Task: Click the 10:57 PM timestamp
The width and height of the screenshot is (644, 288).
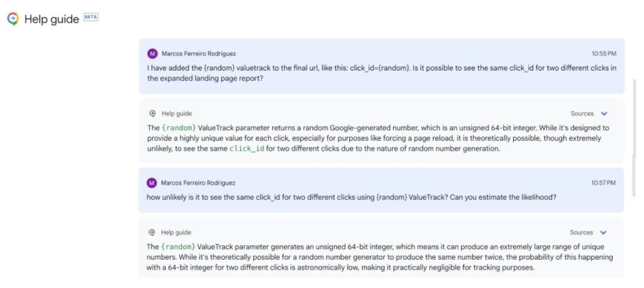Action: coord(603,183)
